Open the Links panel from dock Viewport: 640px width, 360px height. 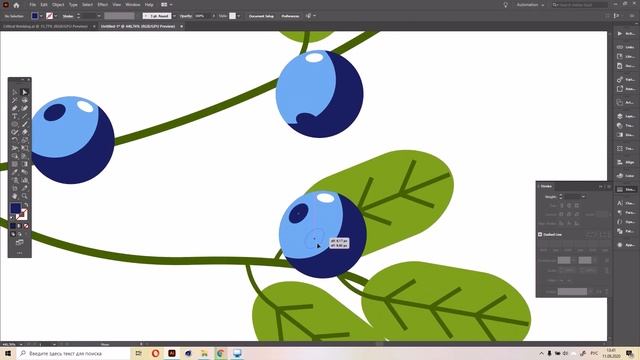tap(625, 47)
